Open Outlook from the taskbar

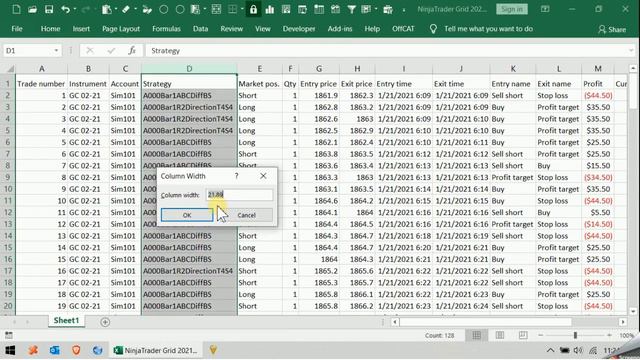55,350
